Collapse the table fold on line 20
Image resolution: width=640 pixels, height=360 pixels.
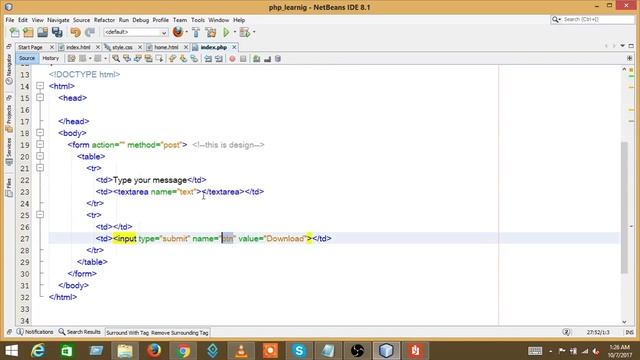(x=40, y=156)
